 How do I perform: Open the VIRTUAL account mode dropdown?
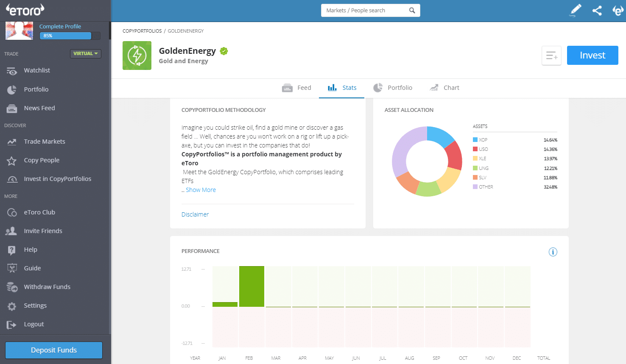click(x=86, y=54)
